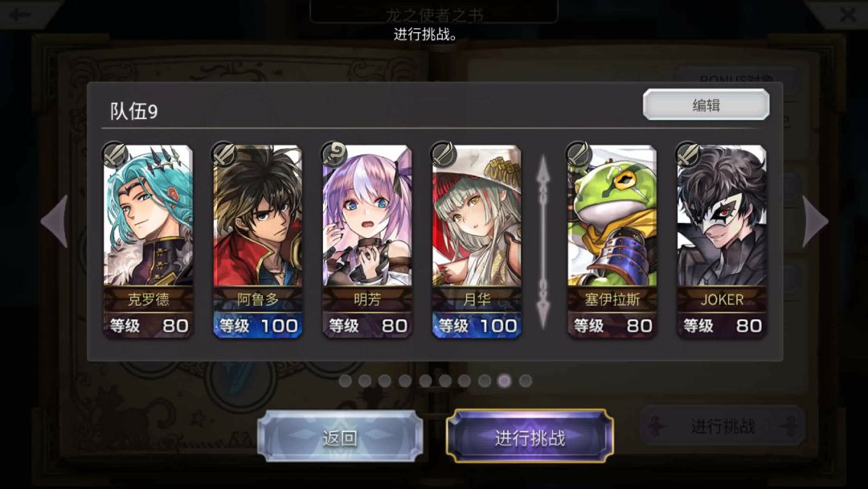
Task: Open the 月华 level 100 character card
Action: (x=477, y=241)
